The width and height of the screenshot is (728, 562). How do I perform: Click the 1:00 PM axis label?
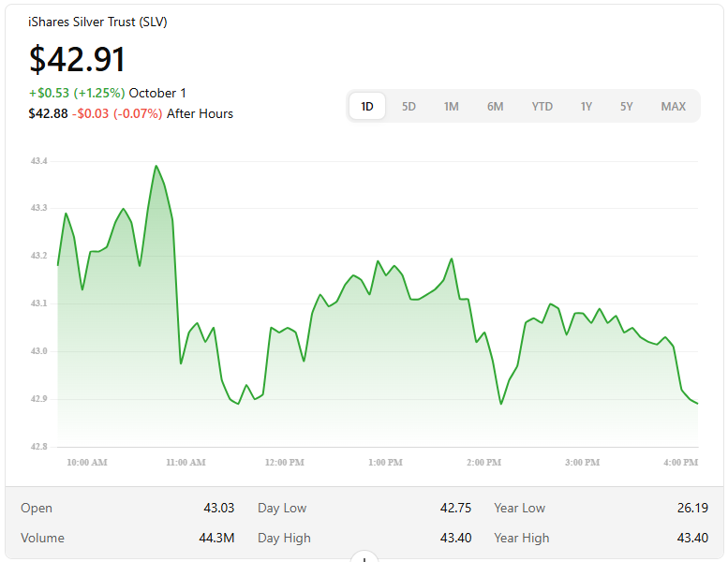(385, 462)
